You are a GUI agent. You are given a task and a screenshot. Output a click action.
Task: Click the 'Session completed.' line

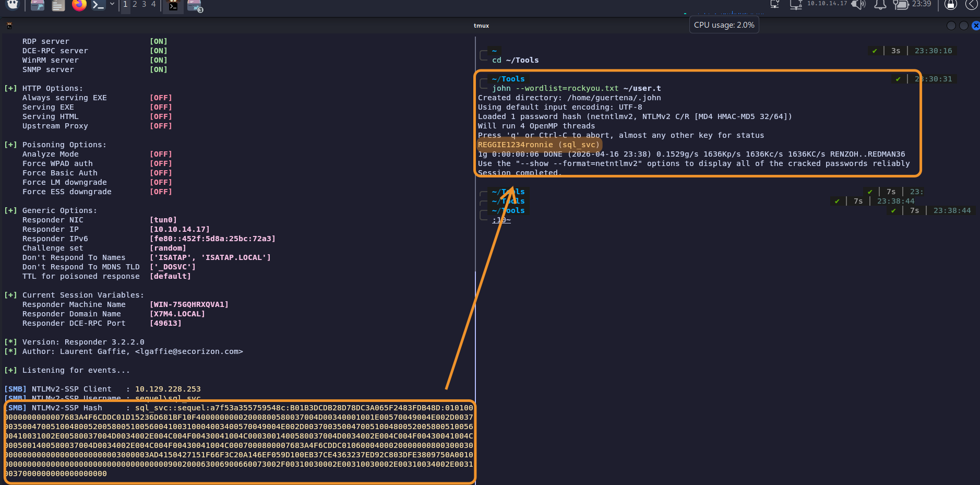point(519,173)
